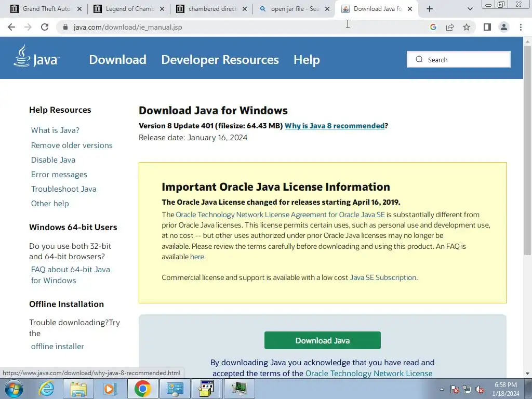This screenshot has height=399, width=532.
Task: Click the FAQ 'here' link
Action: point(197,257)
